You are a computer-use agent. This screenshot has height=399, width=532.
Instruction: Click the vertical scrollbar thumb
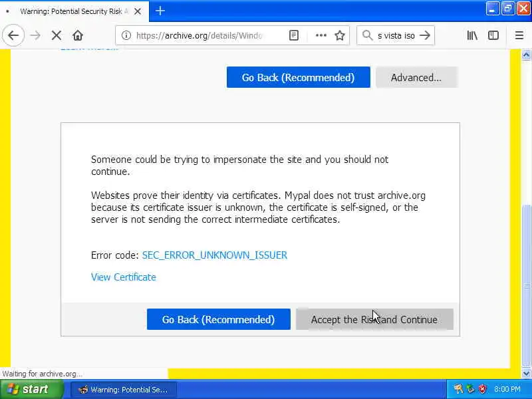point(526,287)
